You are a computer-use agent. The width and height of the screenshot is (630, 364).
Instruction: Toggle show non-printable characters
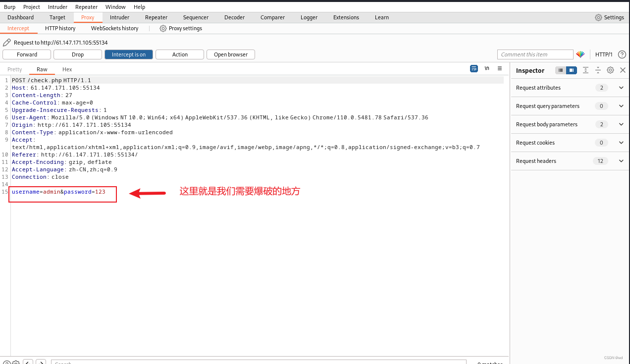(487, 69)
